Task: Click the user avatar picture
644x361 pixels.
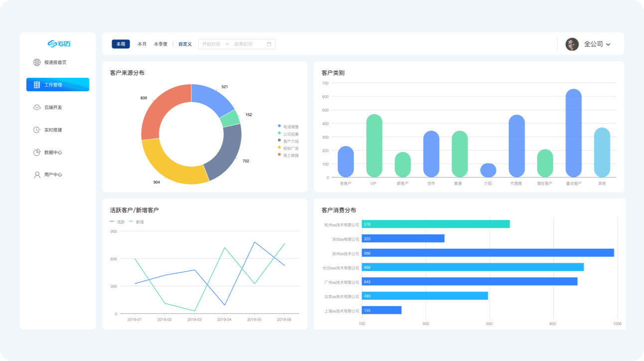Action: [572, 44]
